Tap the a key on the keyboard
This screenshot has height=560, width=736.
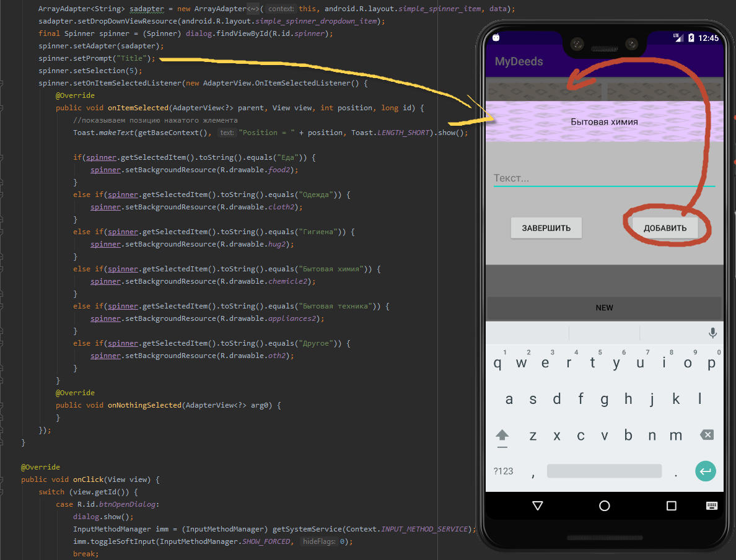tap(509, 399)
